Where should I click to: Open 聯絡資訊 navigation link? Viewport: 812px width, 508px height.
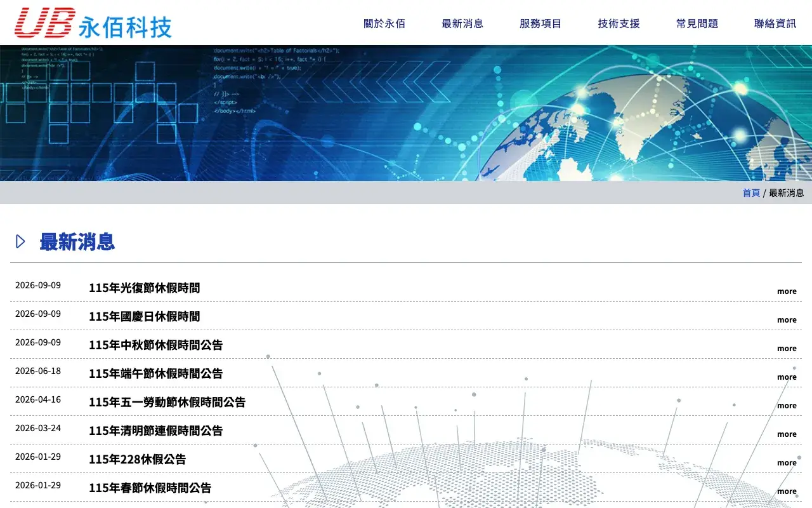coord(775,23)
